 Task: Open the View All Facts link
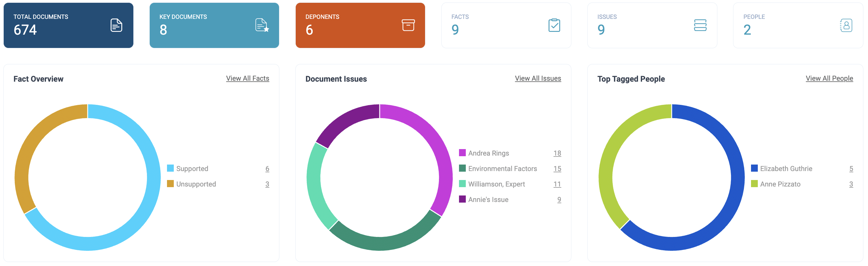(247, 78)
